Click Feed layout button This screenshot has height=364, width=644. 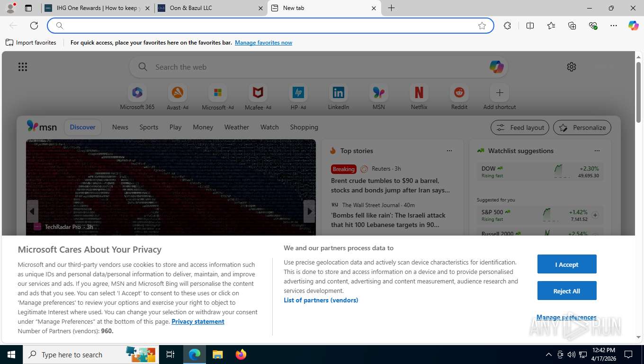click(520, 127)
